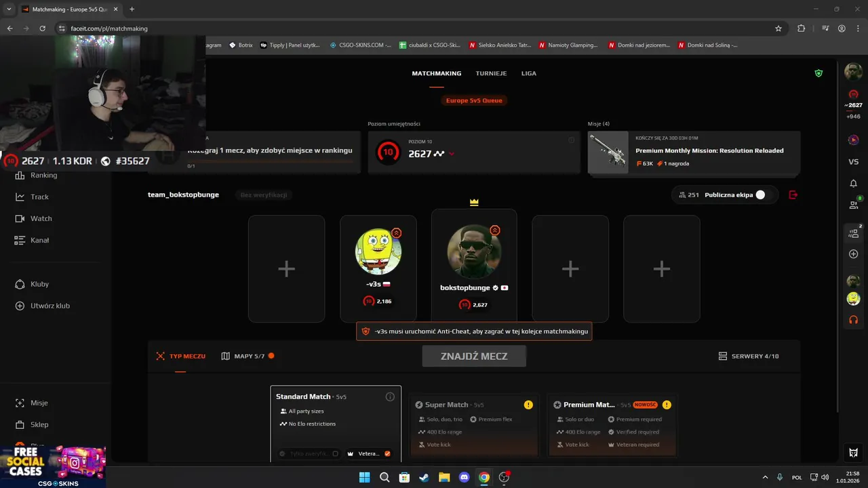Click the empty slot right of bokstopbunge

click(570, 269)
